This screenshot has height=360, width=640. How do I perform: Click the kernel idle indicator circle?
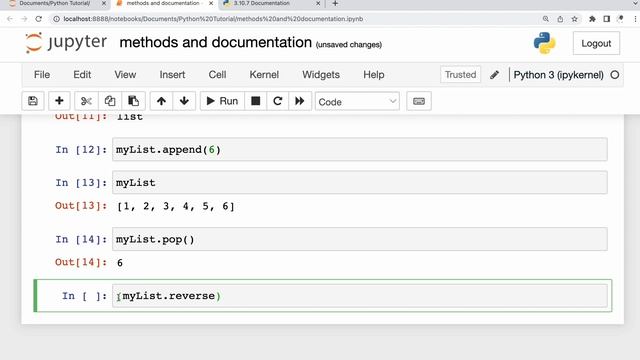615,75
